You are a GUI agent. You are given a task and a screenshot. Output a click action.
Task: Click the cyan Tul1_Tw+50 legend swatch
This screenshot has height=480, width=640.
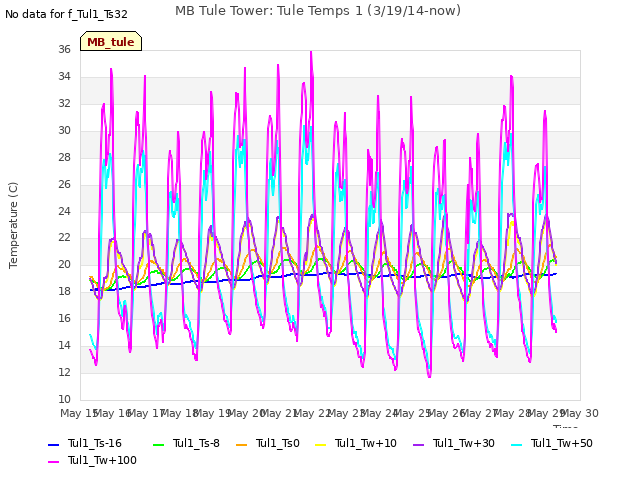[x=517, y=444]
